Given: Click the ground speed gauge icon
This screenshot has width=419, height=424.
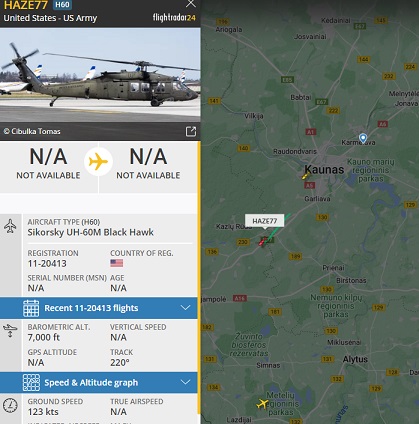Looking at the screenshot, I should 10,406.
